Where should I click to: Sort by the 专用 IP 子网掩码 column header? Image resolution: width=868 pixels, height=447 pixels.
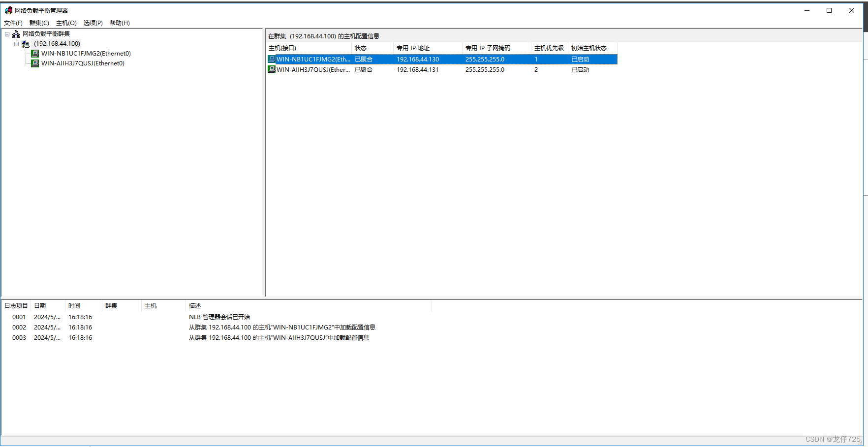tap(497, 48)
